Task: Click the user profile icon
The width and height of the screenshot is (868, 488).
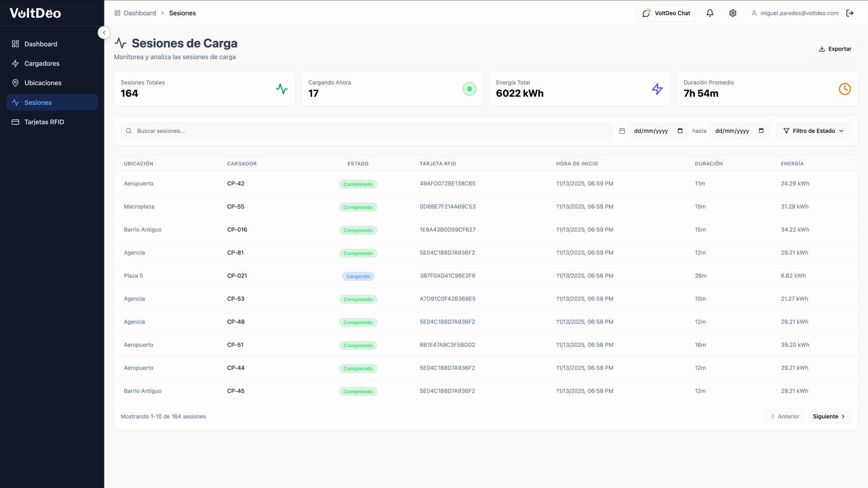Action: (x=754, y=13)
